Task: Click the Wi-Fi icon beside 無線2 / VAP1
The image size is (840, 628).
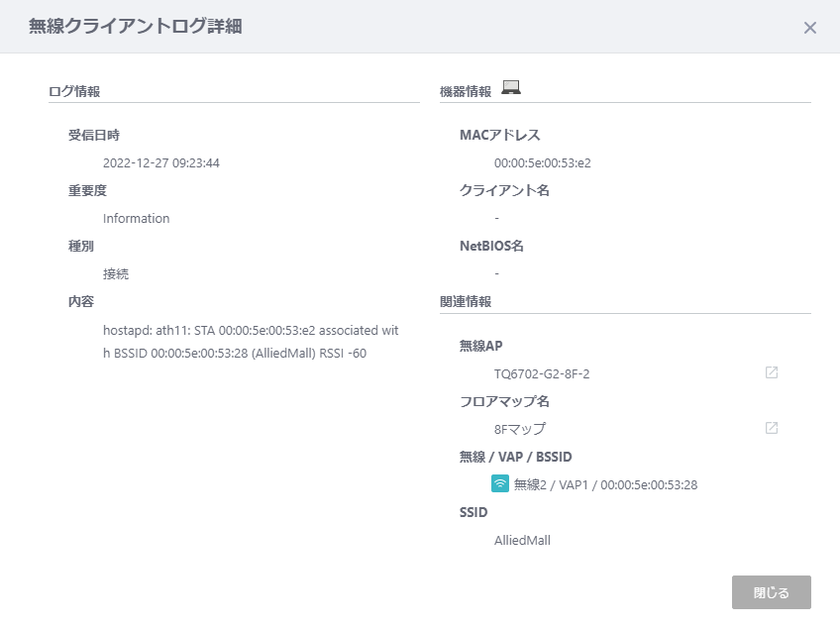Action: pyautogui.click(x=501, y=484)
